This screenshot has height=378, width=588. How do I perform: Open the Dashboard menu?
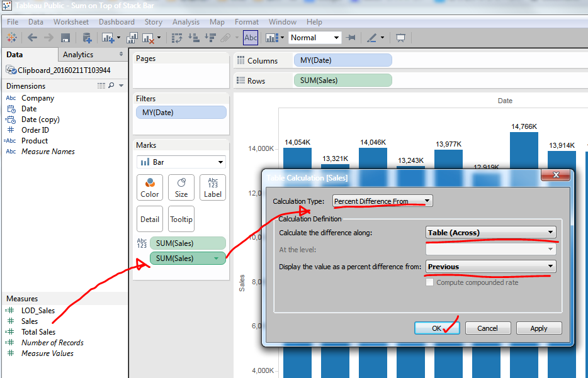coord(116,22)
